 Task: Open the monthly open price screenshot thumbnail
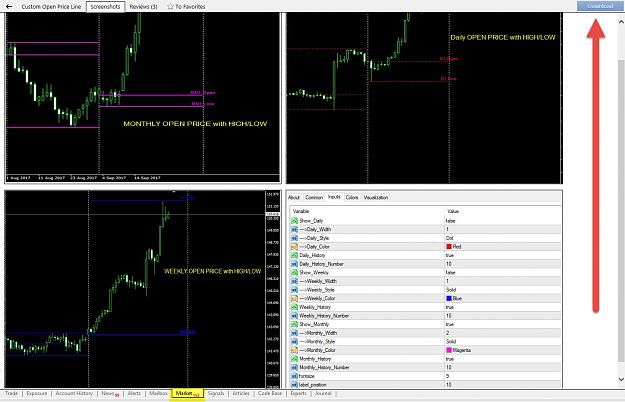tap(143, 98)
